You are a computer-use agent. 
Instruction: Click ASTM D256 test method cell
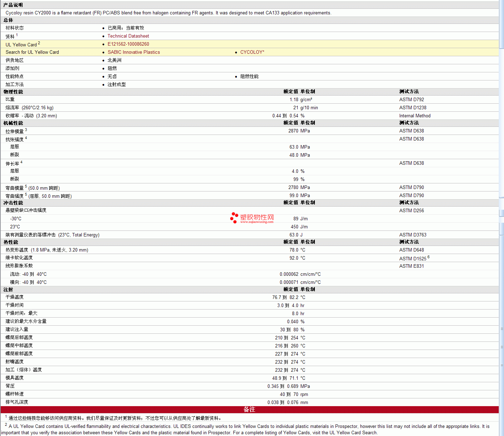coord(411,210)
